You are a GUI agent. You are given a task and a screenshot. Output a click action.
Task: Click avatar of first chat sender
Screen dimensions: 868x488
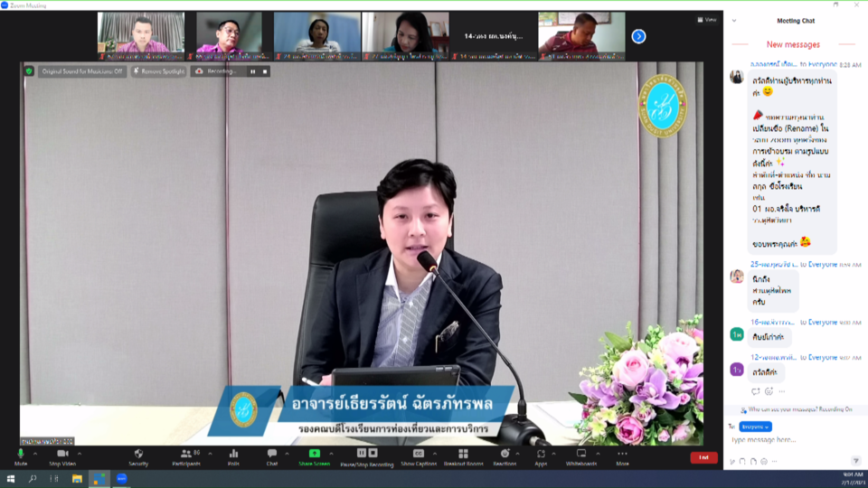[x=737, y=76]
